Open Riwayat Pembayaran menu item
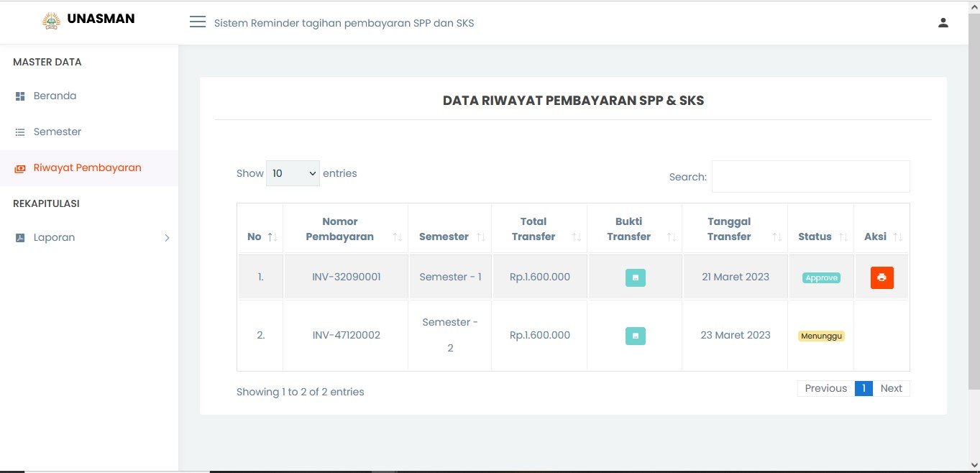The height and width of the screenshot is (473, 980). coord(87,168)
